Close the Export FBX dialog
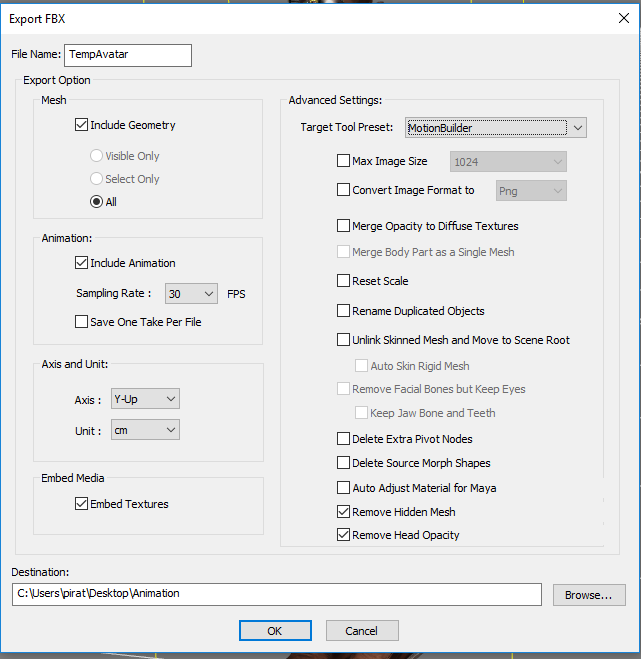Screen dimensions: 641x659 [x=624, y=18]
